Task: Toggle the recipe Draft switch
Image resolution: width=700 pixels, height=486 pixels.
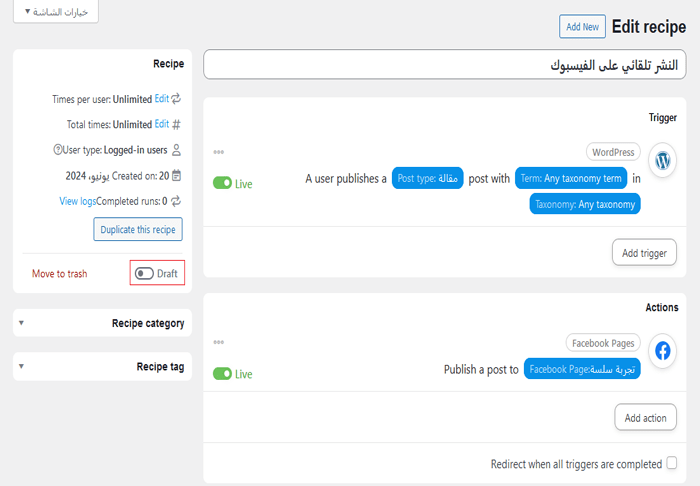Action: [145, 273]
